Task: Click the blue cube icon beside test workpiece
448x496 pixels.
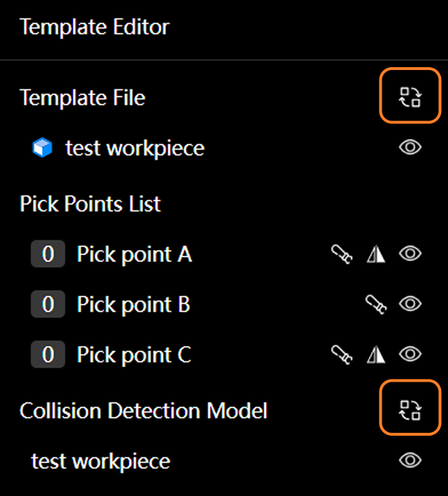Action: [42, 147]
